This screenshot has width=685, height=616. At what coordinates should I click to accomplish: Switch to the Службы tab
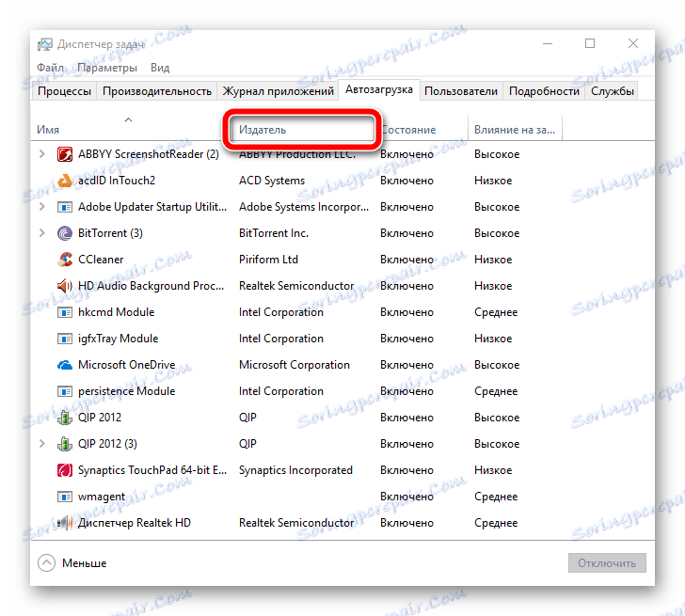point(612,91)
